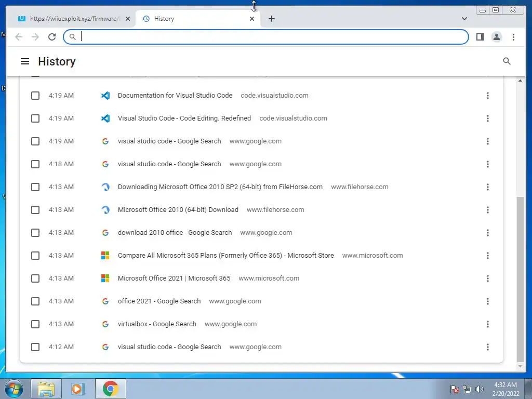Check the Downloading Microsoft Office 2010 SP2 entry
532x399 pixels.
pyautogui.click(x=35, y=187)
